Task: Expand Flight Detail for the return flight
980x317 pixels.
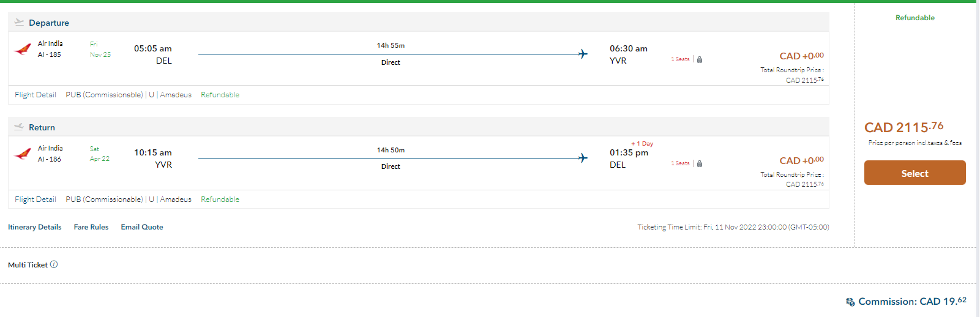Action: pyautogui.click(x=36, y=200)
